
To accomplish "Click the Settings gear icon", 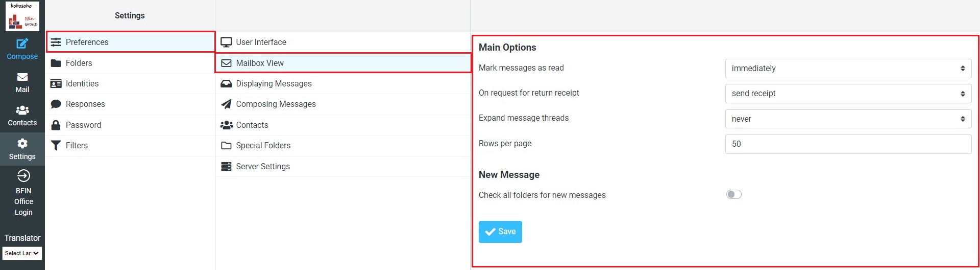I will click(x=22, y=144).
